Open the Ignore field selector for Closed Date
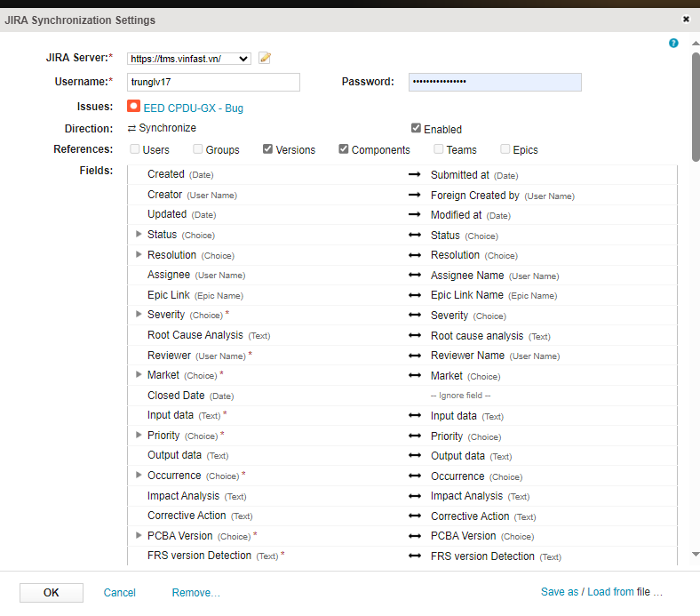Viewport: 700px width, 616px height. (x=460, y=396)
